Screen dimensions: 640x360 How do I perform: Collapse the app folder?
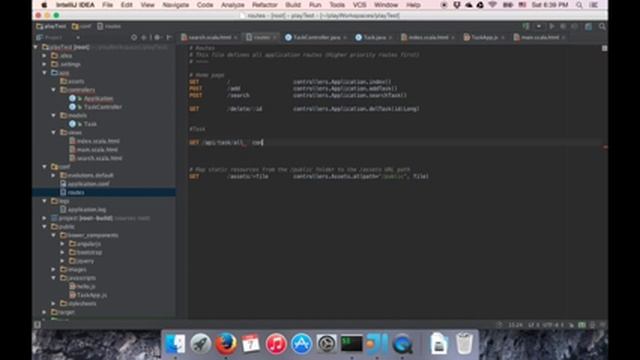(x=44, y=73)
